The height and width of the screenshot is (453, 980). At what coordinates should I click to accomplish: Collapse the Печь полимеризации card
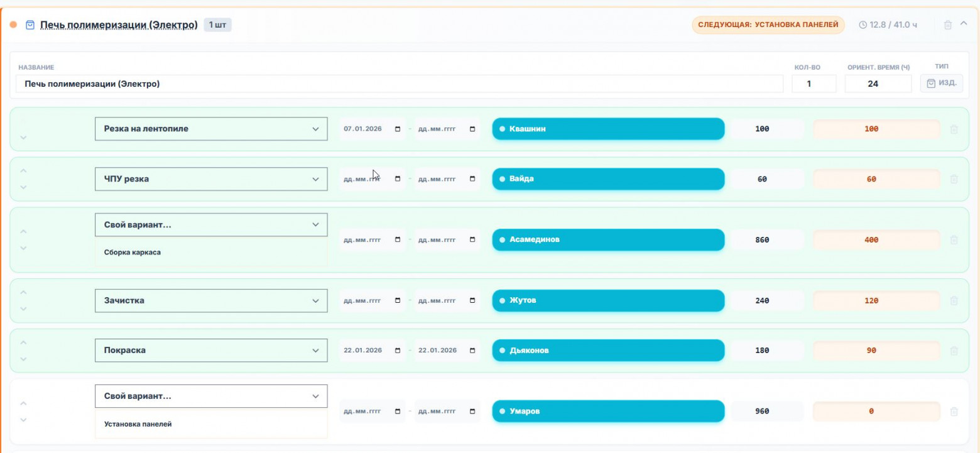coord(964,25)
